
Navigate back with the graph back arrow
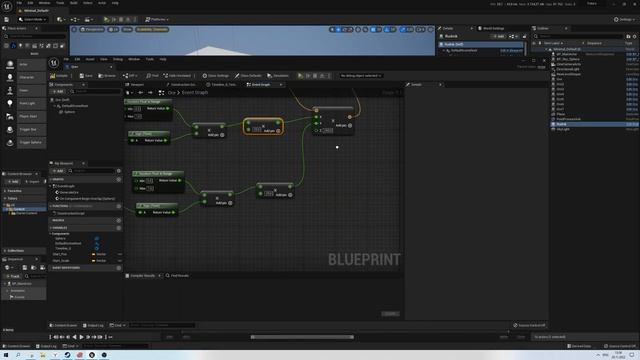(x=140, y=93)
